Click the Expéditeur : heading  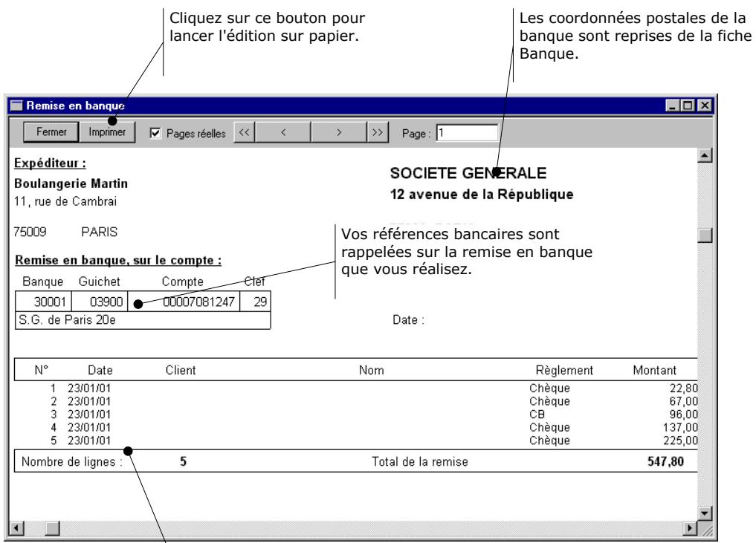(x=50, y=163)
